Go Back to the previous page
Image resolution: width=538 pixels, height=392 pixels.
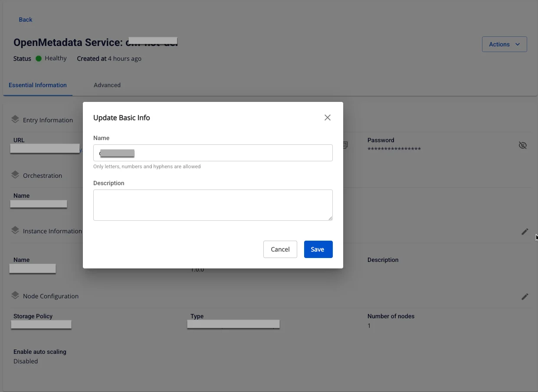(x=26, y=20)
